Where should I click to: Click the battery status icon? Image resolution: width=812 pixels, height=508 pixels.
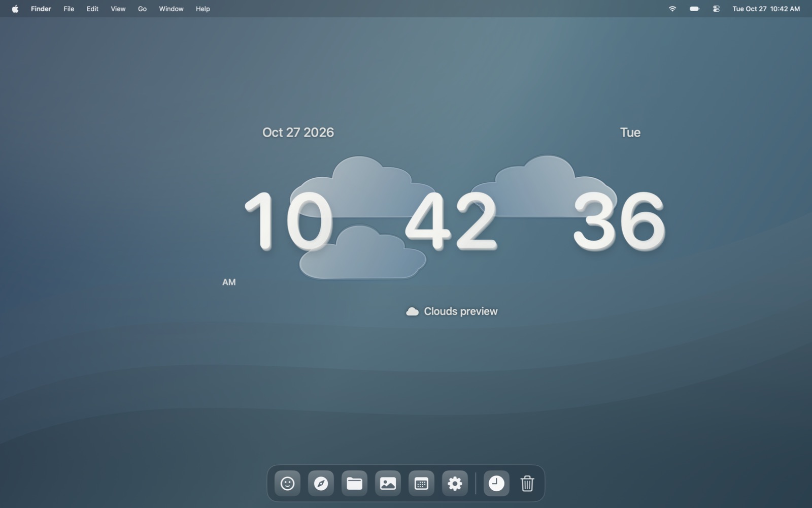coord(694,9)
